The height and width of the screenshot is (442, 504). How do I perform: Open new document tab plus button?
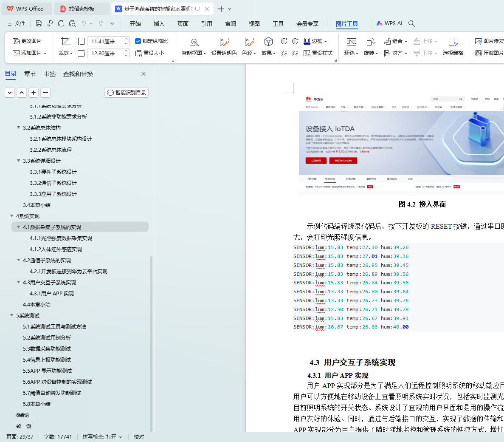[221, 9]
